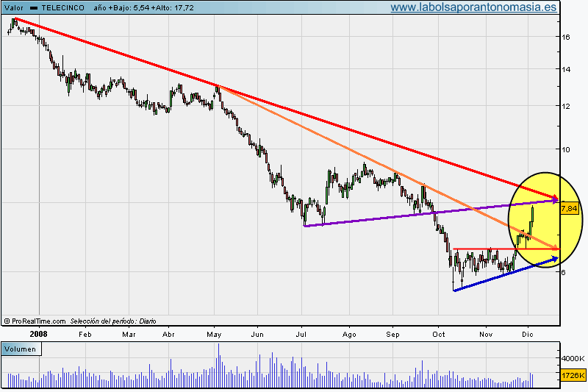This screenshot has width=588, height=392.
Task: Click the Dic month label on time axis
Action: click(x=527, y=333)
